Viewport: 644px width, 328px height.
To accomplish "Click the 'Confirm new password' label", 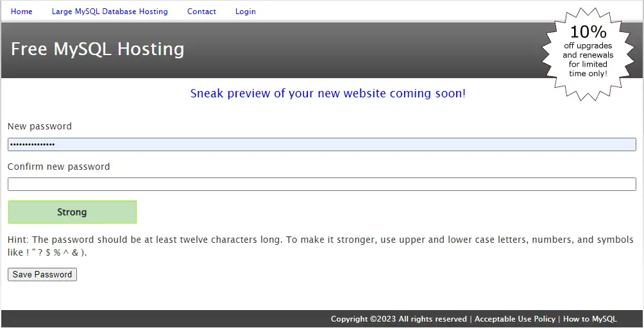I will pos(59,167).
